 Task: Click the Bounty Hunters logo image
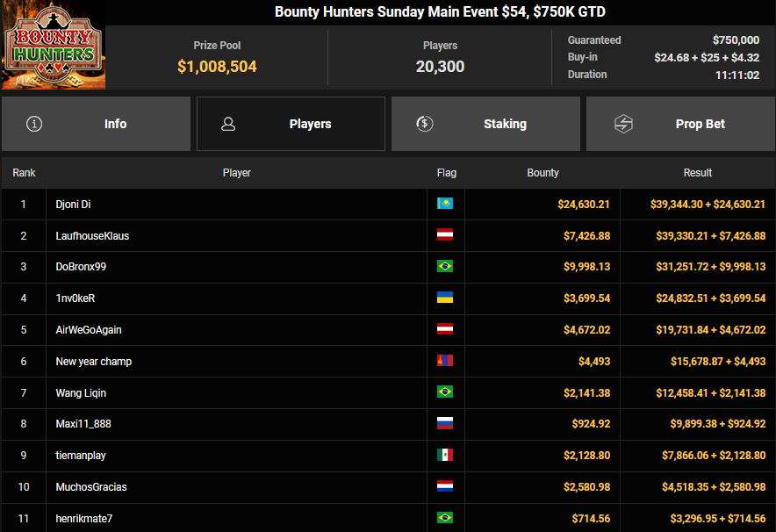(53, 45)
